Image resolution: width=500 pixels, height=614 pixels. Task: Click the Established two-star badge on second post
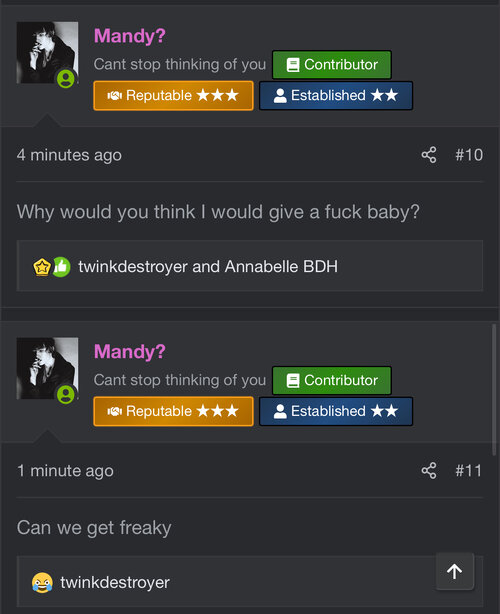336,411
